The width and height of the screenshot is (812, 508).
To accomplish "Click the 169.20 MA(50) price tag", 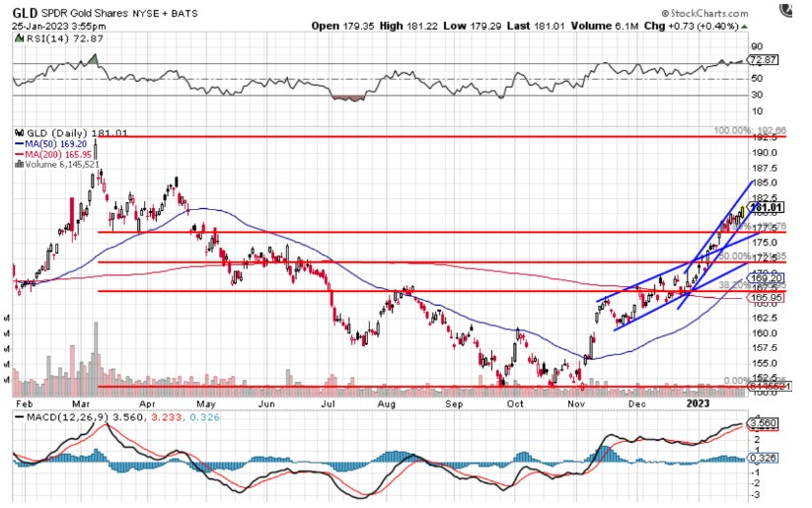I will [766, 279].
